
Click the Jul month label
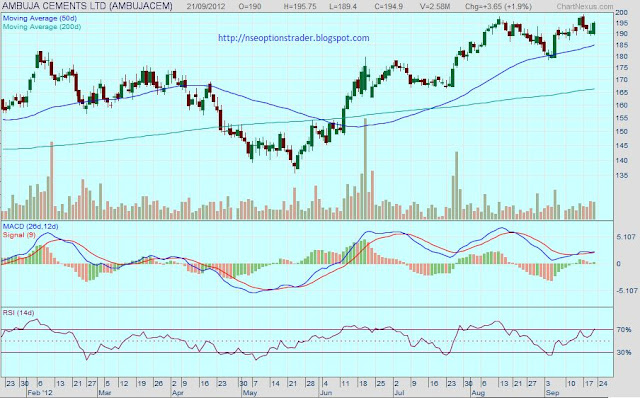pyautogui.click(x=399, y=393)
